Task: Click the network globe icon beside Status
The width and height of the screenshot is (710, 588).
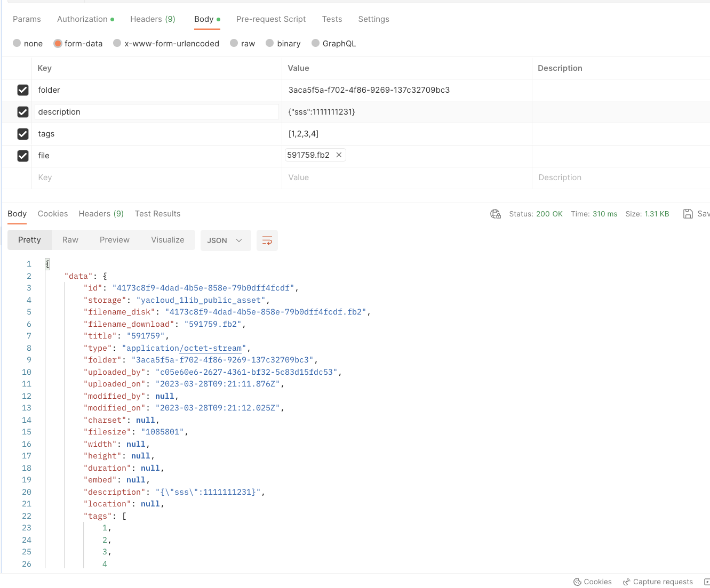Action: [x=495, y=213]
